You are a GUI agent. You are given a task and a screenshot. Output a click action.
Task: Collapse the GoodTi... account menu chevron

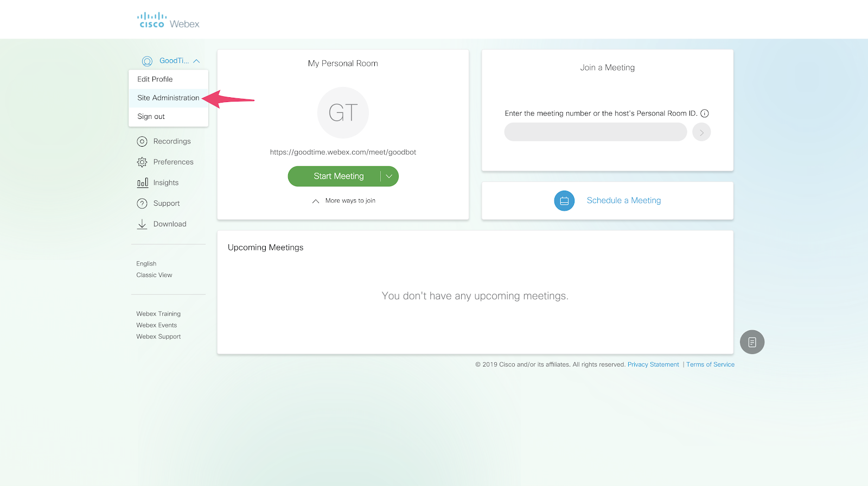click(196, 61)
